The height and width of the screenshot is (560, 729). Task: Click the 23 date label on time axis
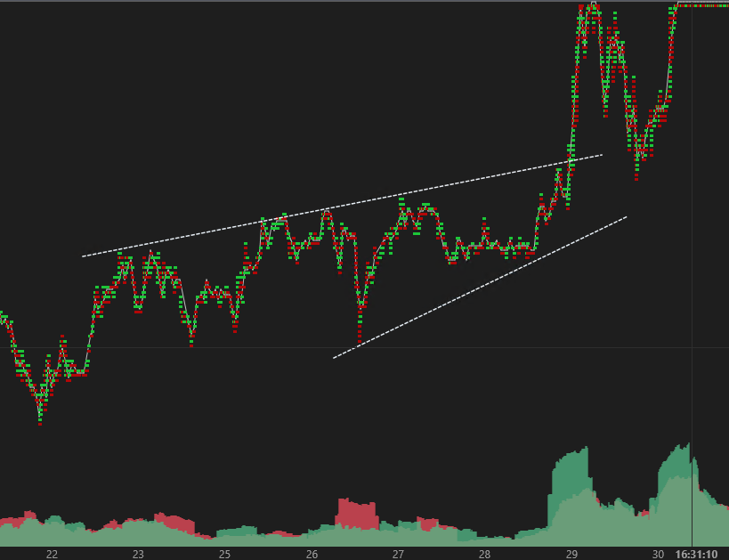(x=138, y=555)
